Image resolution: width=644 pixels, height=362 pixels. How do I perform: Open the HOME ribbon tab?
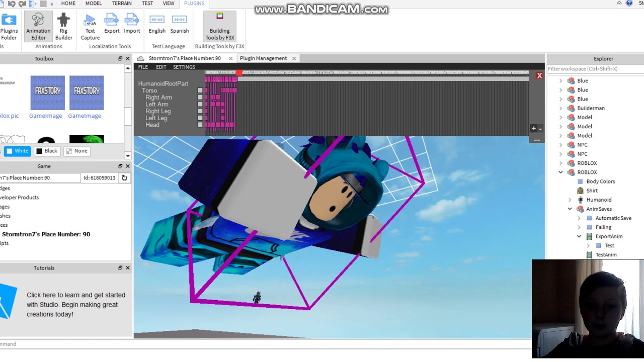(68, 4)
